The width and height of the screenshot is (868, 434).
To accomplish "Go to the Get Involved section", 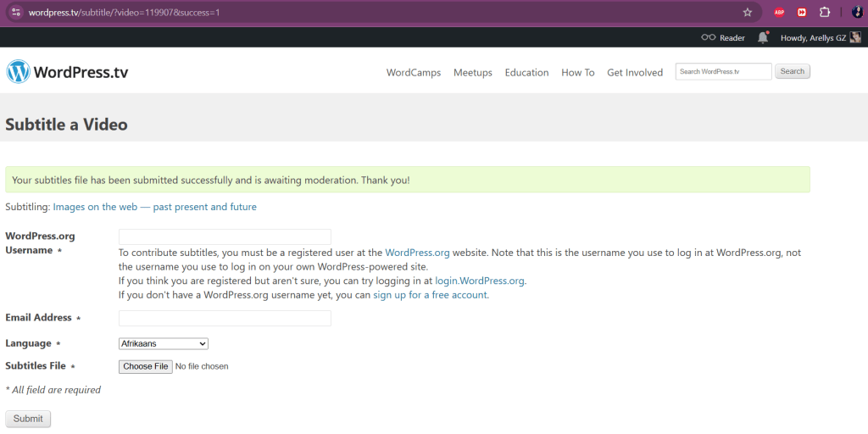I will pyautogui.click(x=635, y=73).
